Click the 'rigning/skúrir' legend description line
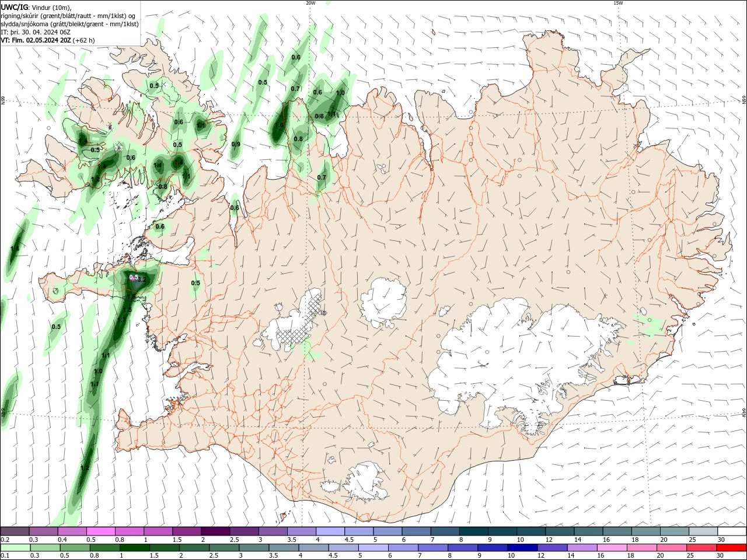Image resolution: width=747 pixels, height=560 pixels. pyautogui.click(x=69, y=16)
